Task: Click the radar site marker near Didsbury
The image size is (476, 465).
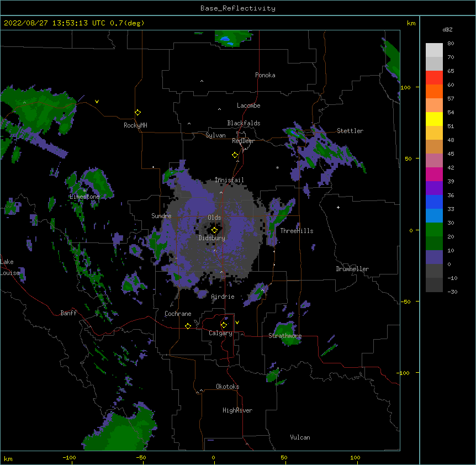Action: [x=214, y=230]
